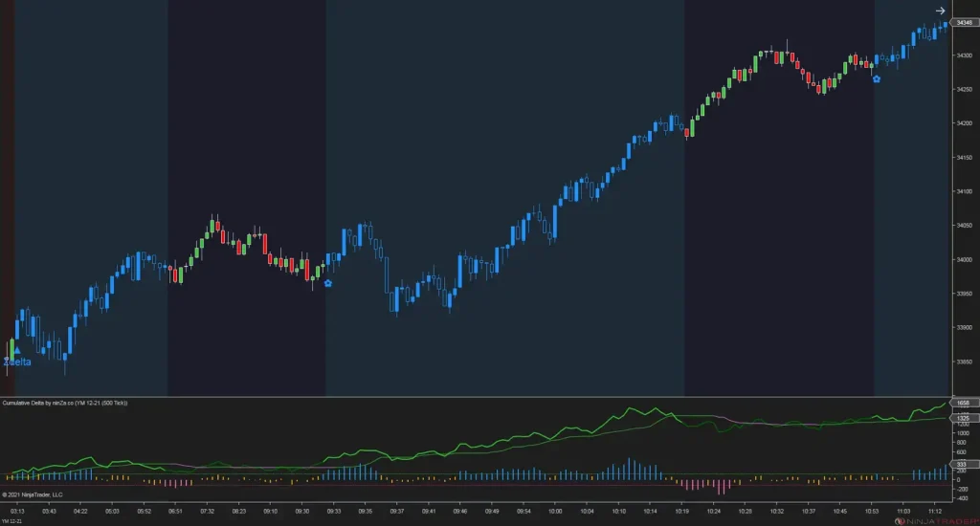The width and height of the screenshot is (980, 526).
Task: Click the 34200 level on price axis
Action: (x=965, y=123)
